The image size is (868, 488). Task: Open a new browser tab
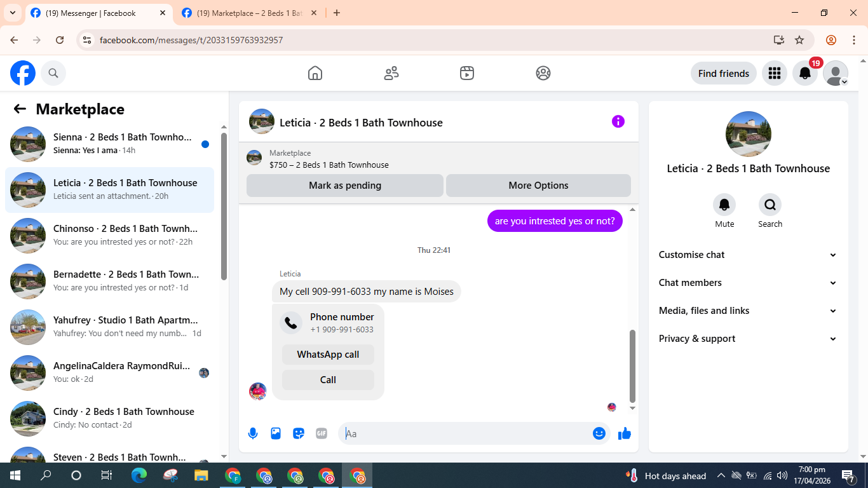(x=337, y=13)
